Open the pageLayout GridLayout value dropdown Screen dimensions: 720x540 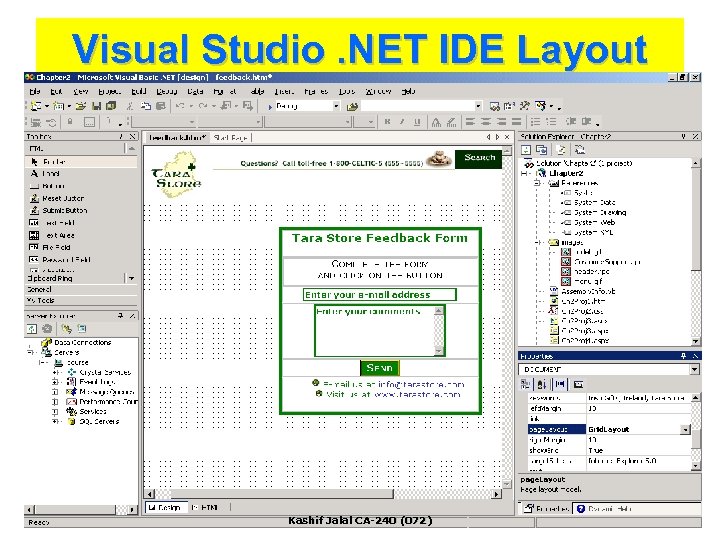pos(685,430)
